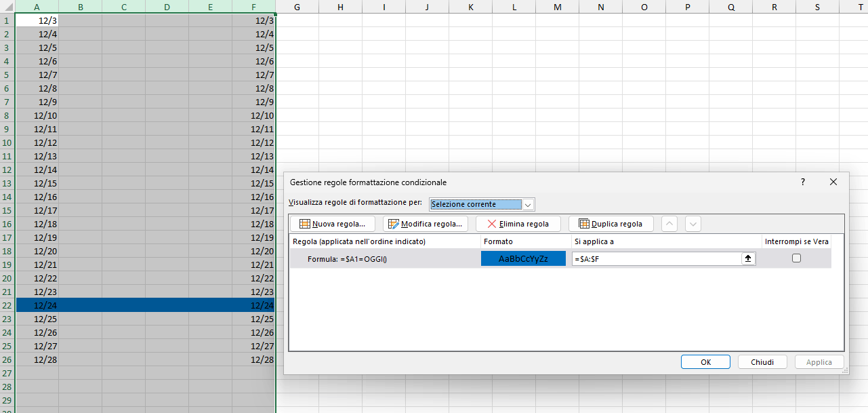This screenshot has height=413, width=868.
Task: Click cell A1 containing 12/3
Action: (x=37, y=20)
